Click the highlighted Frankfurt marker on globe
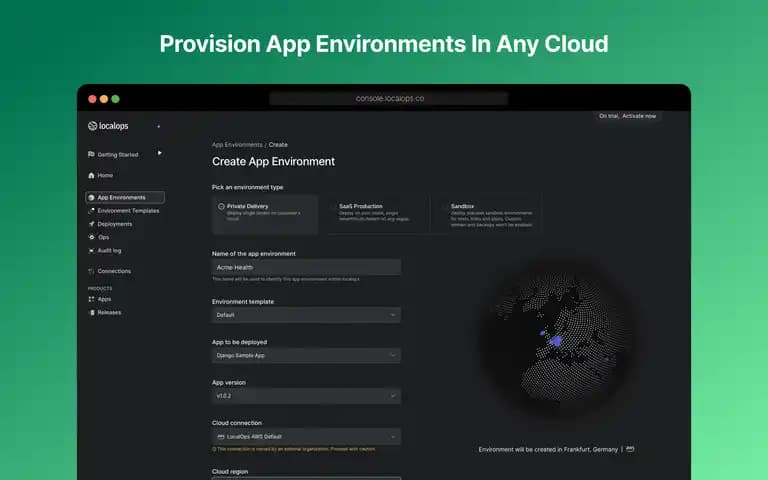This screenshot has height=480, width=768. 555,341
